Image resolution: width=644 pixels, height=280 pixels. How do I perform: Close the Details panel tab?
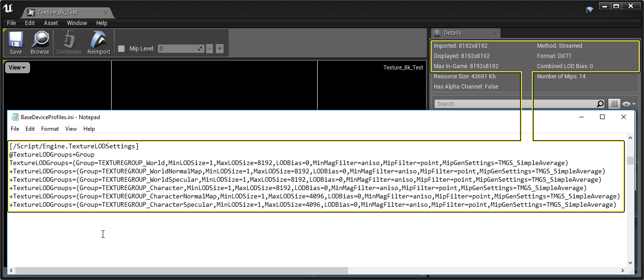(494, 33)
